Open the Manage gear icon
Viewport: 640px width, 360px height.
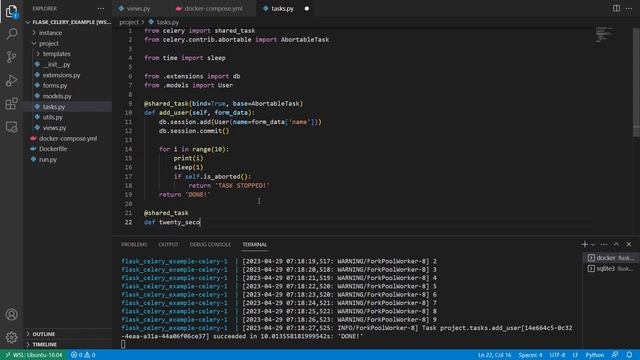point(11,337)
